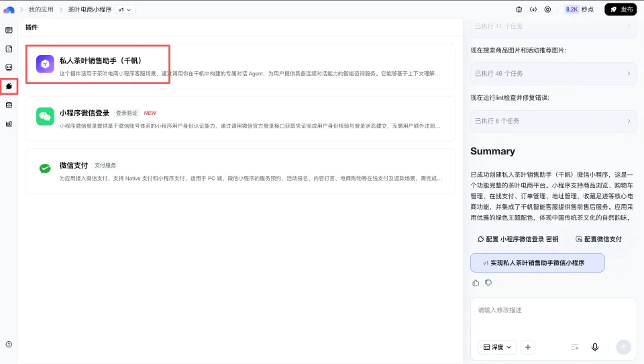Open the database icon in the sidebar
The width and height of the screenshot is (644, 364).
(x=9, y=105)
